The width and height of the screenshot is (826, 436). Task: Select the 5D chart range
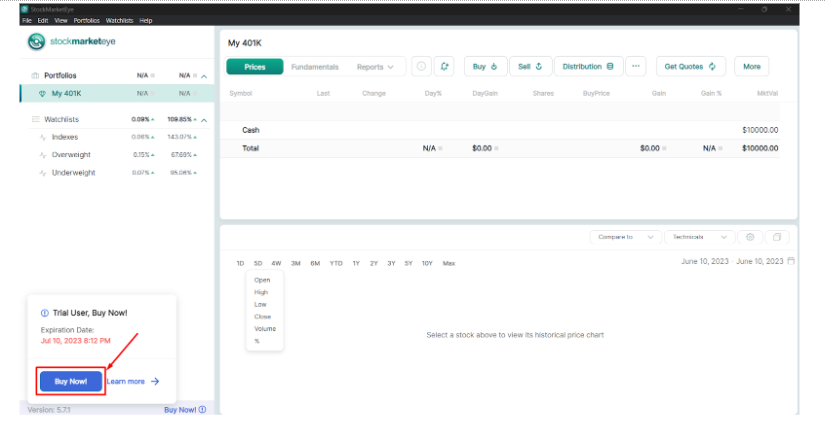tap(258, 263)
